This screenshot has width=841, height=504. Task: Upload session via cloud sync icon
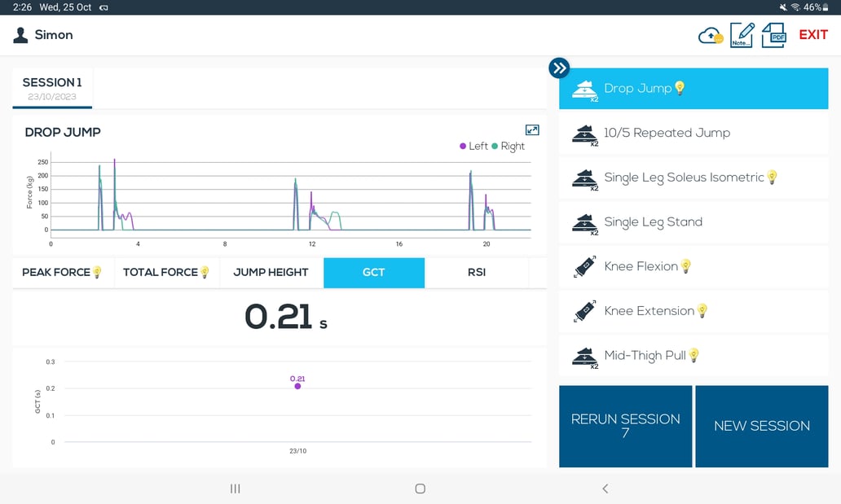(711, 36)
